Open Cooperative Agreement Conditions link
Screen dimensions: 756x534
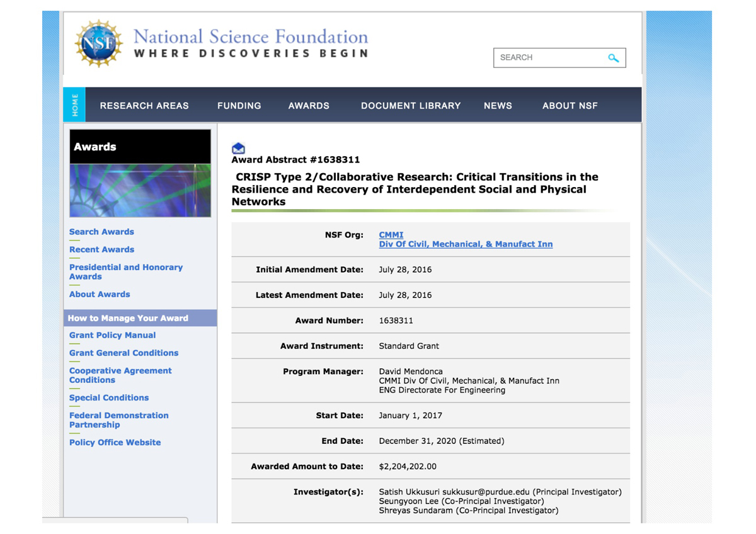coord(120,375)
